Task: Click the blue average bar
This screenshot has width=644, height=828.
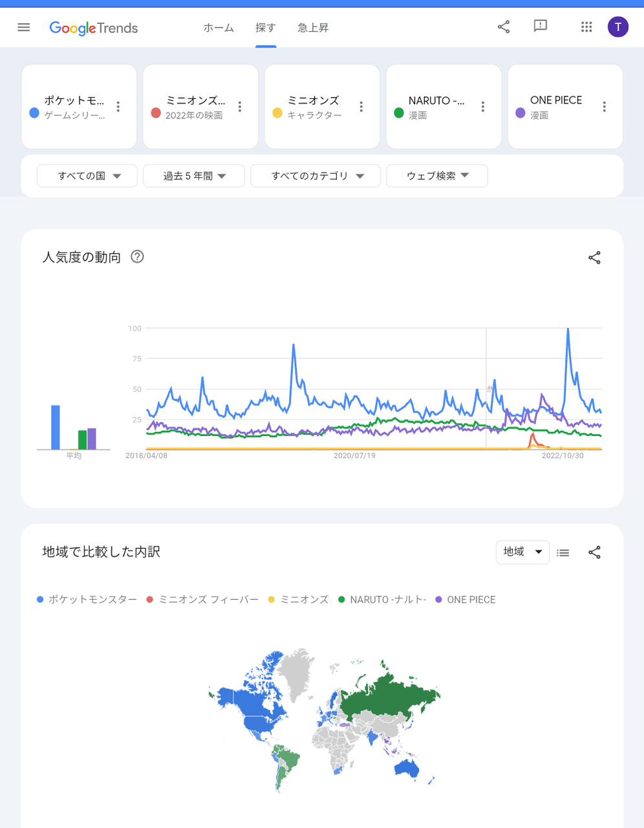Action: coord(56,428)
